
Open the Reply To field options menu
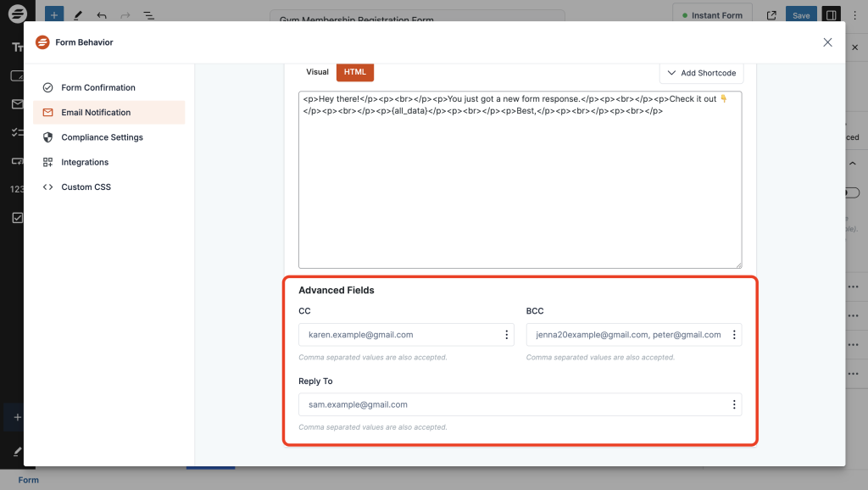click(x=734, y=405)
